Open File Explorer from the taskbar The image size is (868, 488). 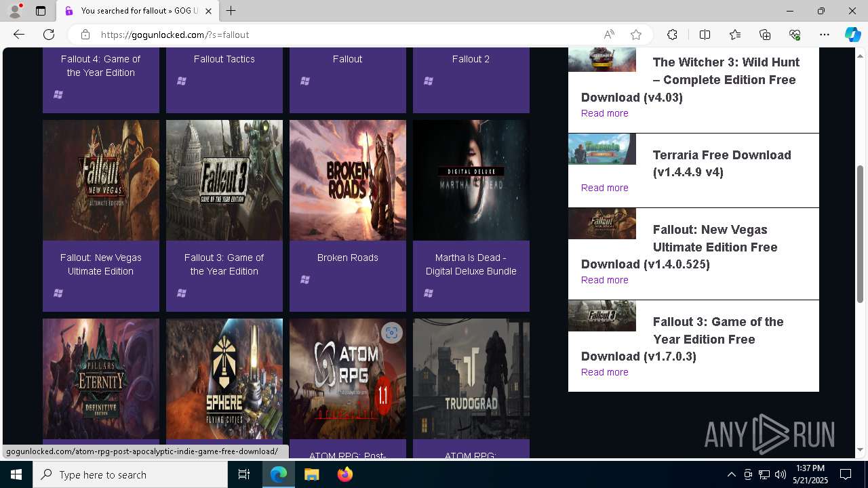tap(311, 474)
